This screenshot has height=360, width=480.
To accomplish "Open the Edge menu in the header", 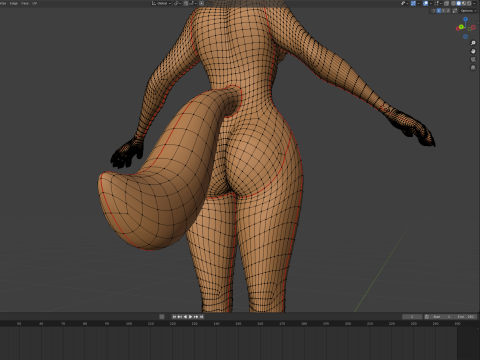I will coord(13,3).
